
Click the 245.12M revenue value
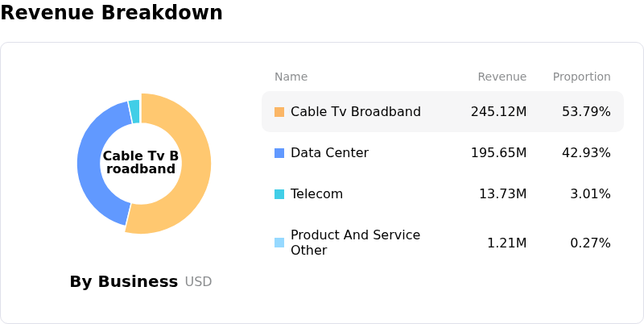pyautogui.click(x=498, y=112)
